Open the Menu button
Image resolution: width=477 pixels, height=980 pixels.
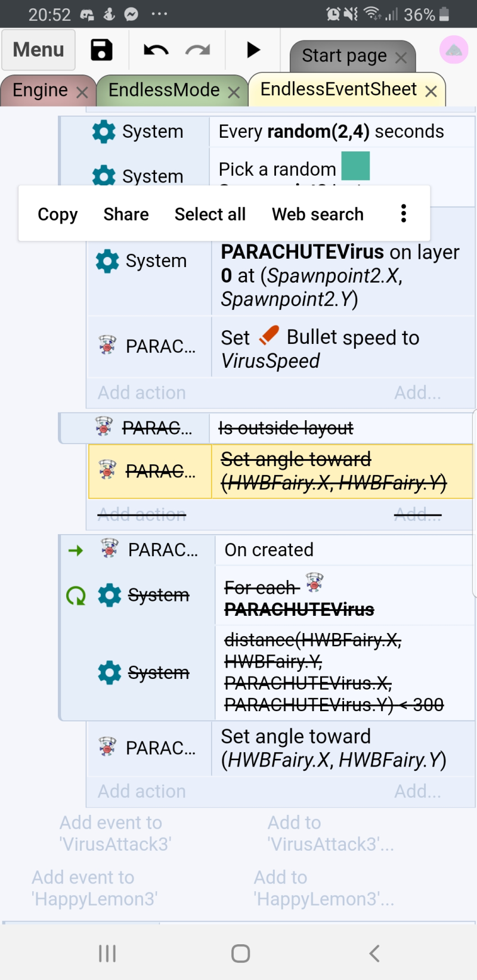[38, 50]
